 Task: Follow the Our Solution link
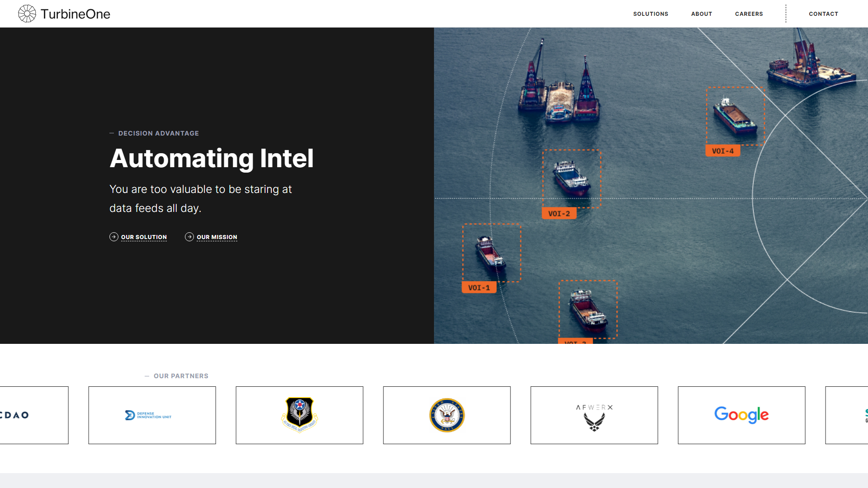click(x=144, y=237)
